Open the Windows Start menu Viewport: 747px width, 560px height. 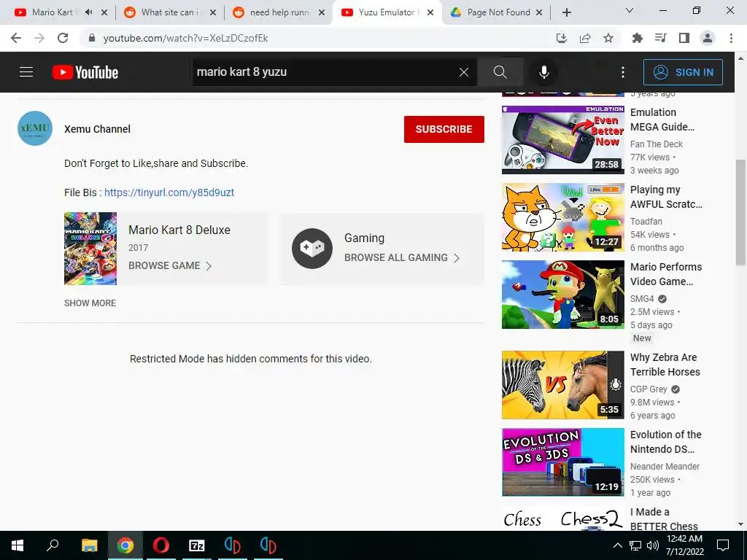point(18,545)
